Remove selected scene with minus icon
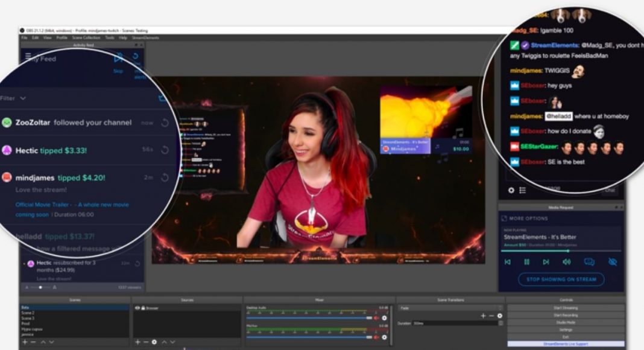 point(33,342)
